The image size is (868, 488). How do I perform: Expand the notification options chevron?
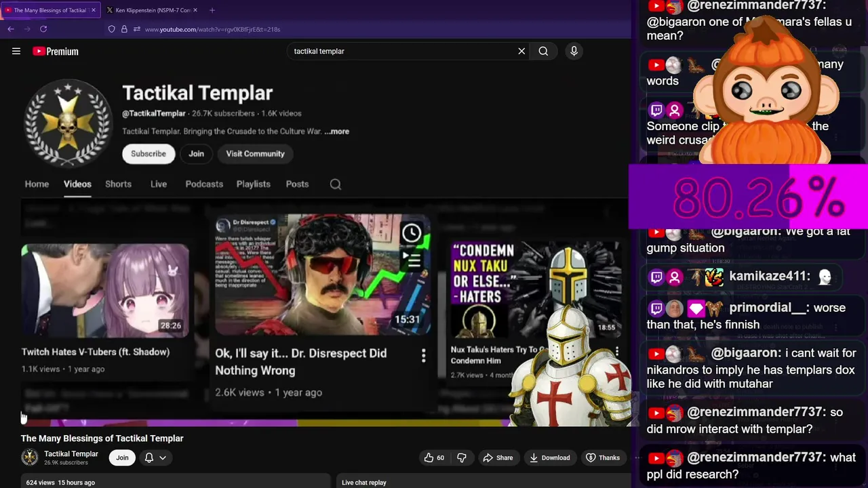point(163,457)
